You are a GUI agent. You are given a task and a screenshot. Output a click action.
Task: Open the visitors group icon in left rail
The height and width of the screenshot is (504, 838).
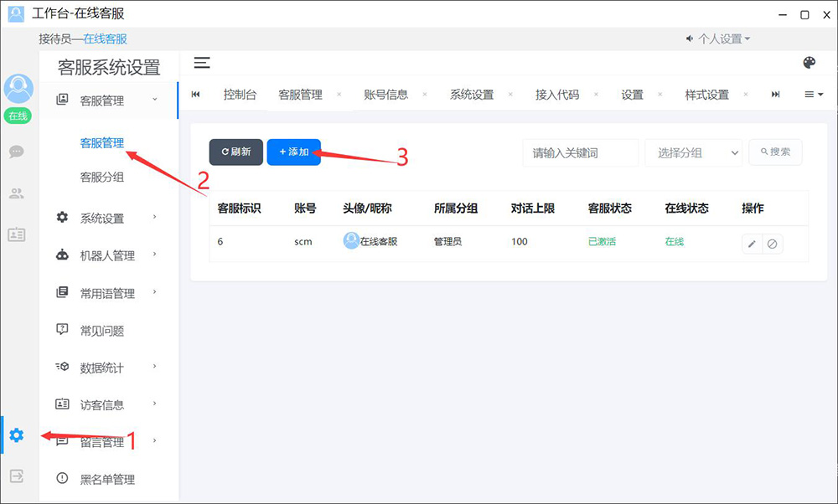pos(17,193)
